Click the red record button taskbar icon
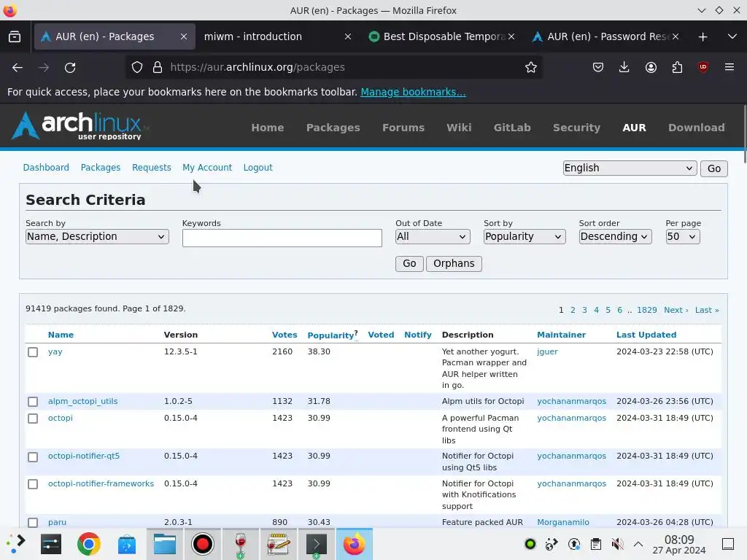 [203, 544]
